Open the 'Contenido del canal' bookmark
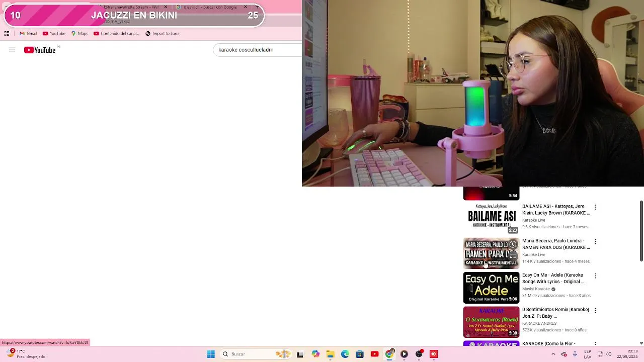The width and height of the screenshot is (644, 362). pos(116,34)
